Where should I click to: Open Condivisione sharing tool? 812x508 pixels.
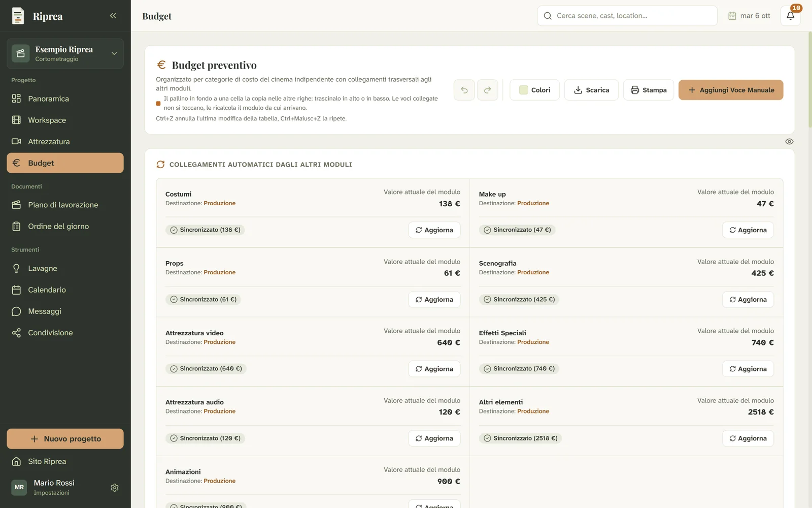click(x=65, y=333)
